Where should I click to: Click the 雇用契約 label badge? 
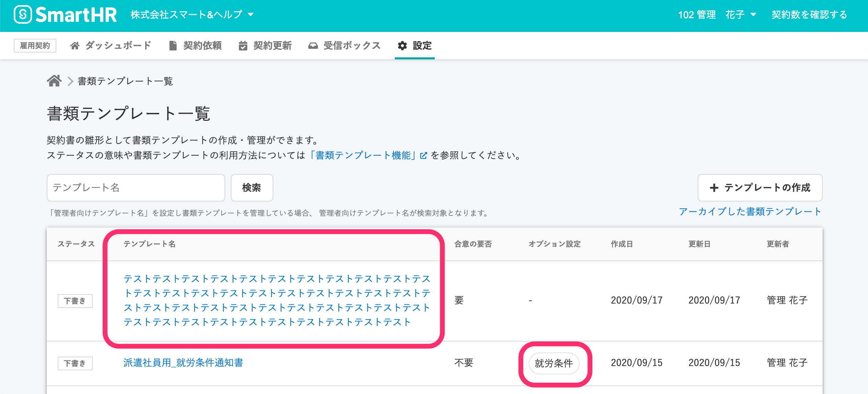point(35,46)
